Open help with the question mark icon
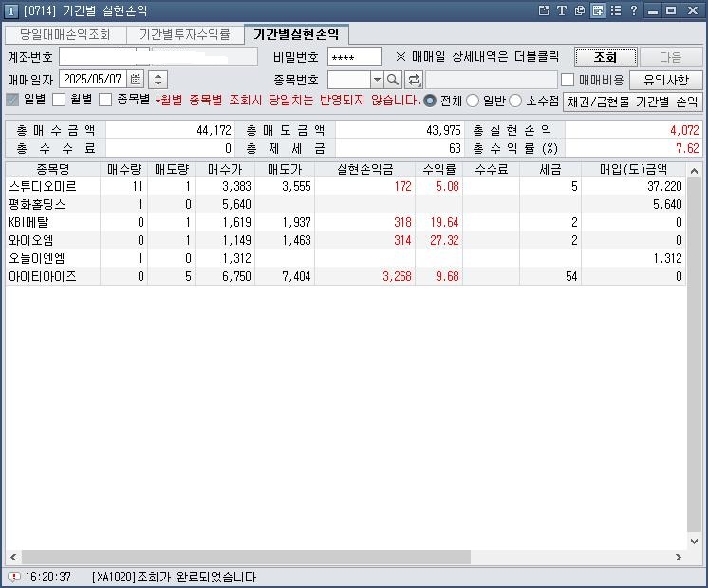Screen dimensions: 708x588 tap(633, 10)
